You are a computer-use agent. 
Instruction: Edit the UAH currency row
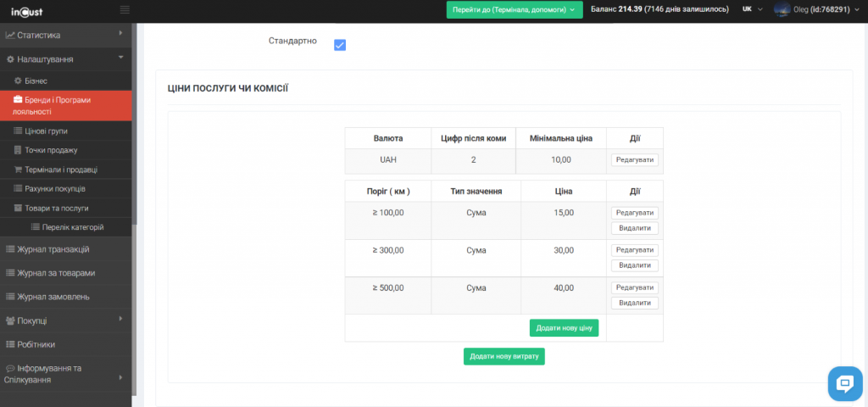(634, 159)
